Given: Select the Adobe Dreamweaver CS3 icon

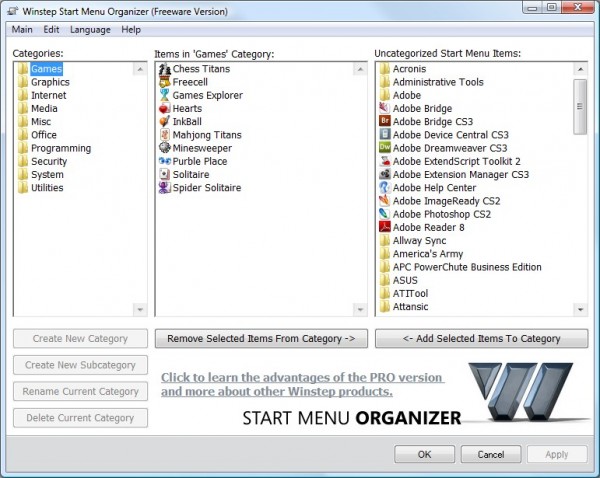Looking at the screenshot, I should [x=385, y=148].
